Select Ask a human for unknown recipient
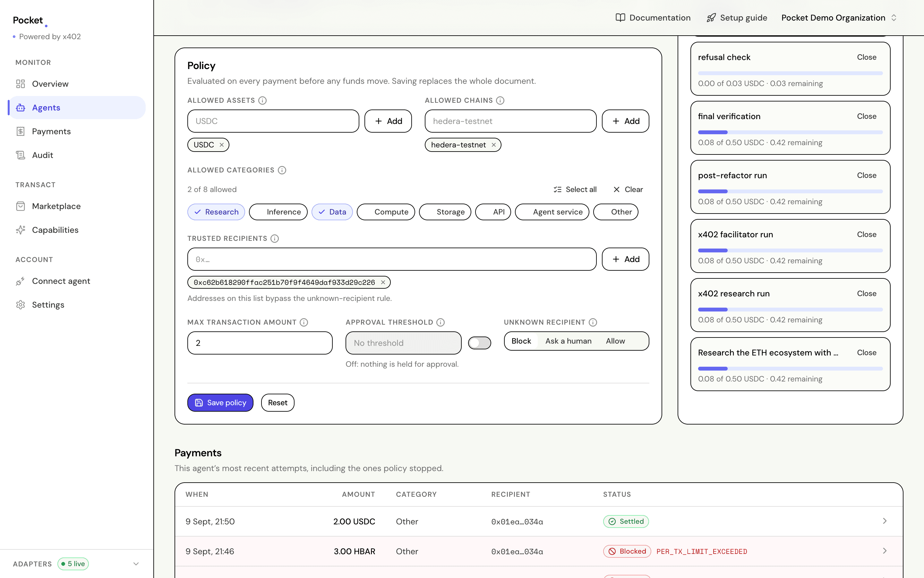Image resolution: width=924 pixels, height=578 pixels. (x=568, y=341)
